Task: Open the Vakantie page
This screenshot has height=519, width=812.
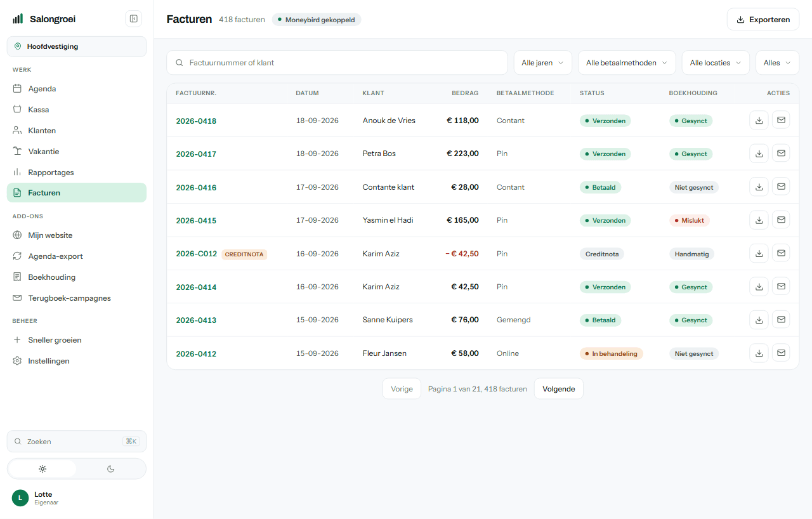Action: tap(77, 152)
